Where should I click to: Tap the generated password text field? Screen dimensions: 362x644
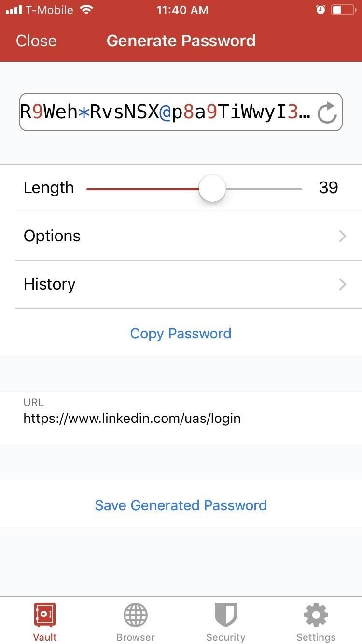[x=167, y=112]
